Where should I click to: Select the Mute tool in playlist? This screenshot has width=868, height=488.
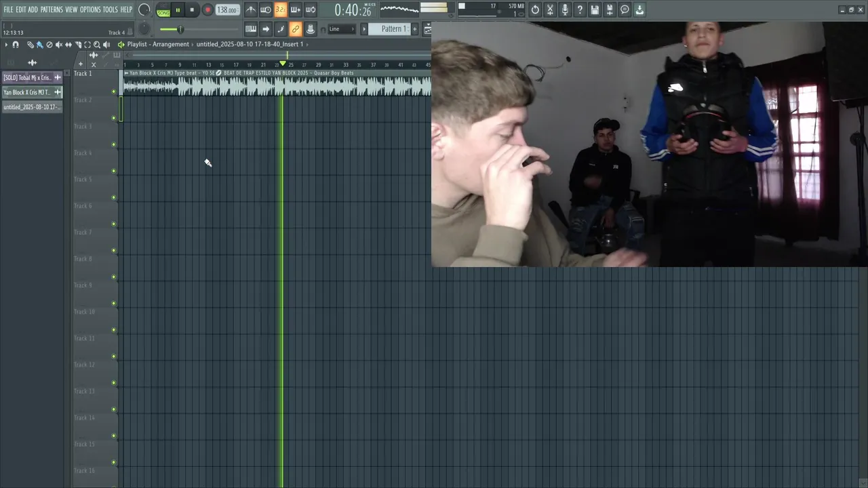pyautogui.click(x=58, y=45)
